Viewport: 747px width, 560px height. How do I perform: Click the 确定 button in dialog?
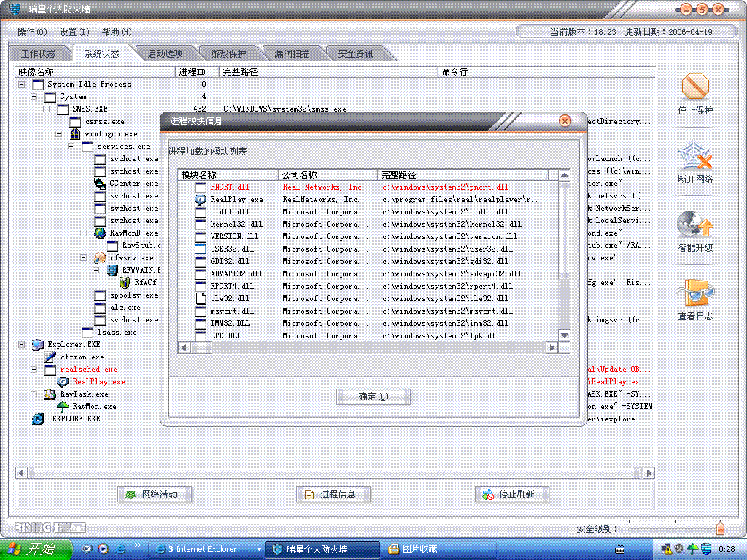coord(373,396)
